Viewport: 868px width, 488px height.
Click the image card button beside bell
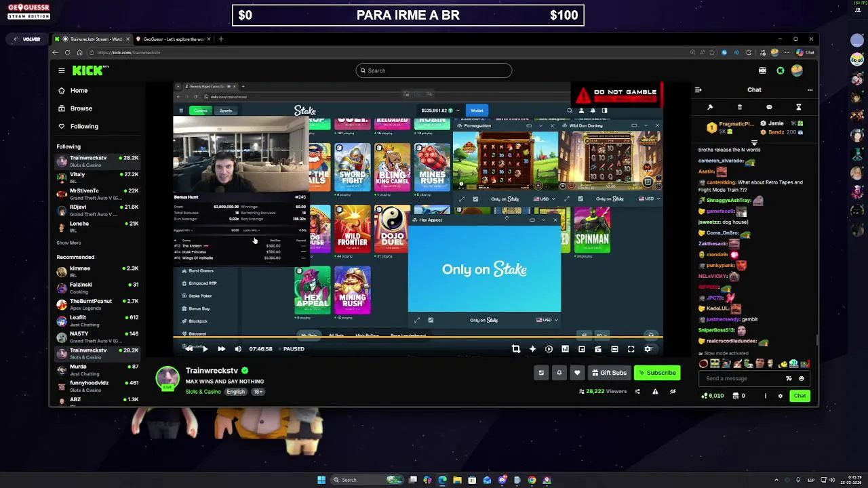(x=541, y=373)
